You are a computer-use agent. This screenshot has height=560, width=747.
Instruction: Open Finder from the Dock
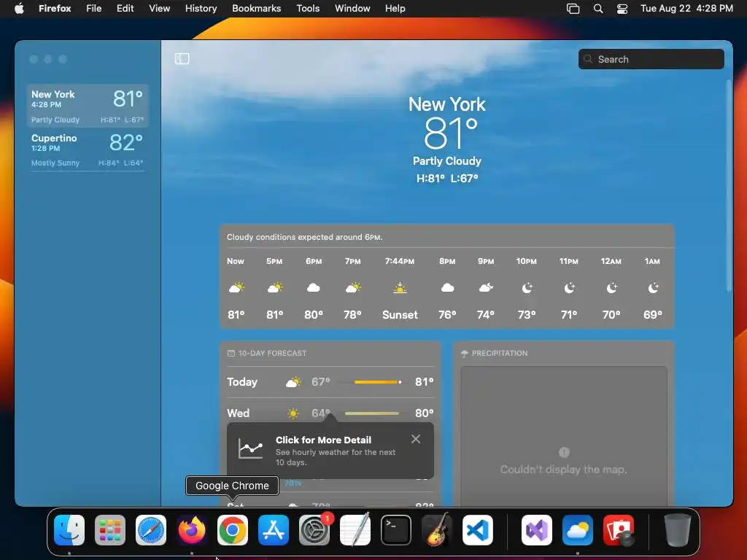click(69, 530)
